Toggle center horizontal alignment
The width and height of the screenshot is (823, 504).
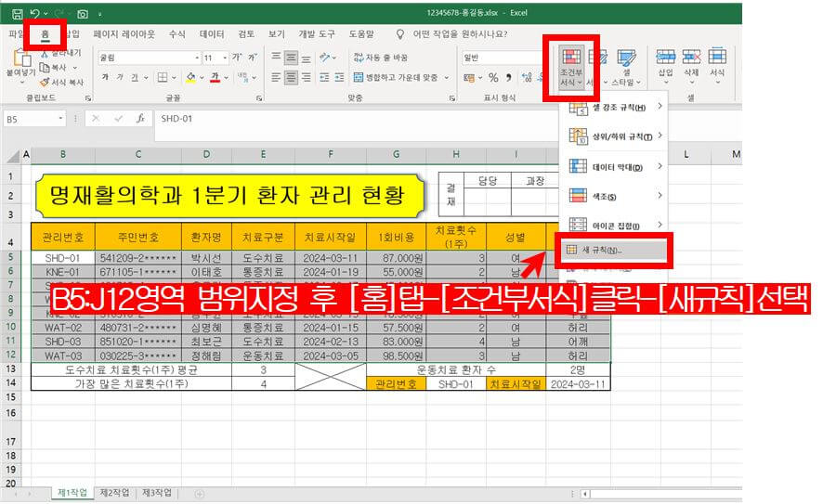pyautogui.click(x=291, y=78)
